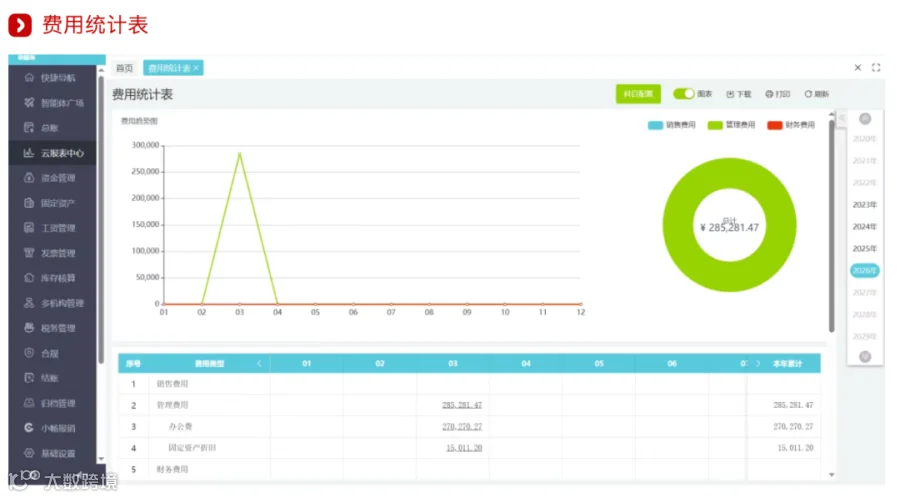
Task: Select the 办公费 table row label
Action: pyautogui.click(x=180, y=426)
